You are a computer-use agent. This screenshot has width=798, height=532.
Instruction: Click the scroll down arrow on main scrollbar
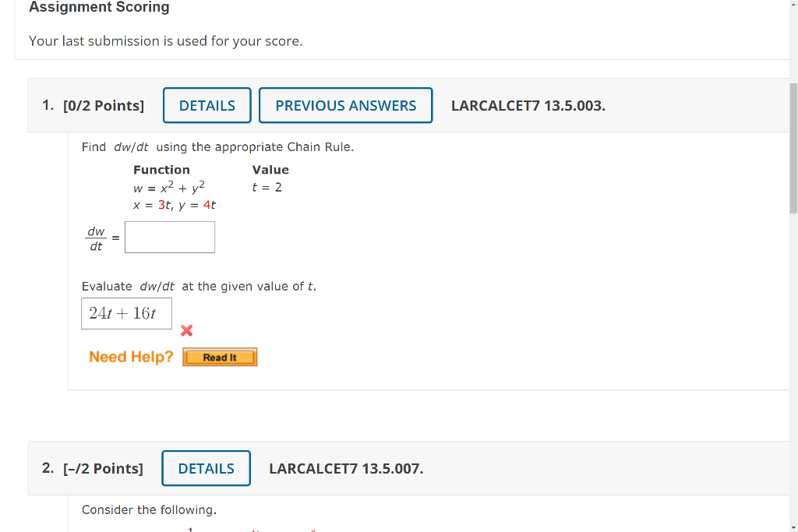(x=793, y=527)
